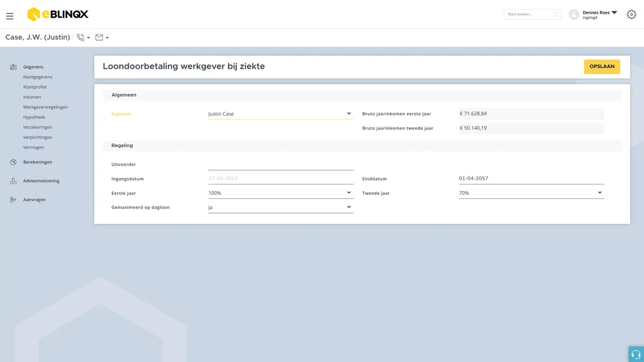Open the Adviesmotivering section
644x362 pixels.
click(x=41, y=181)
